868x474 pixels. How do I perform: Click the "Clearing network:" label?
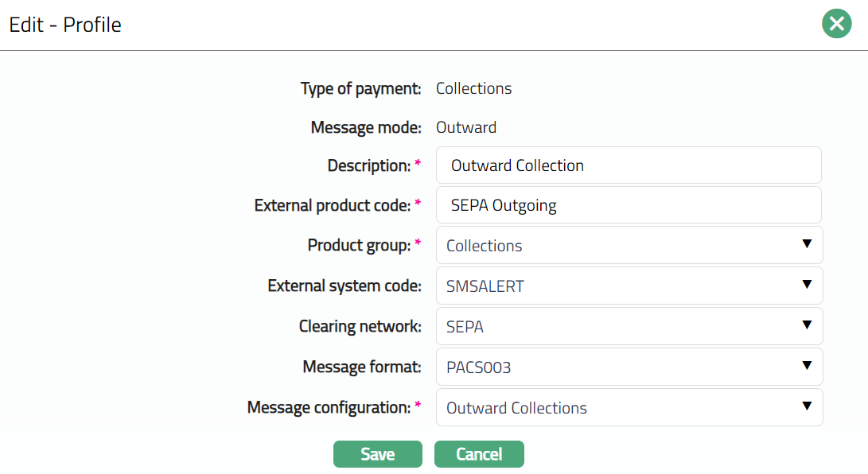360,327
